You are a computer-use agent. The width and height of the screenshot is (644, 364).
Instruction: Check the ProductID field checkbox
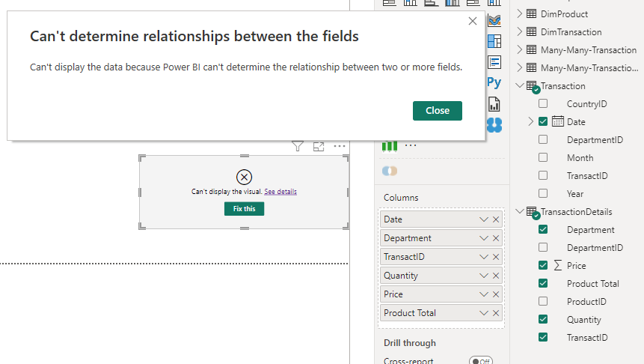(x=543, y=302)
